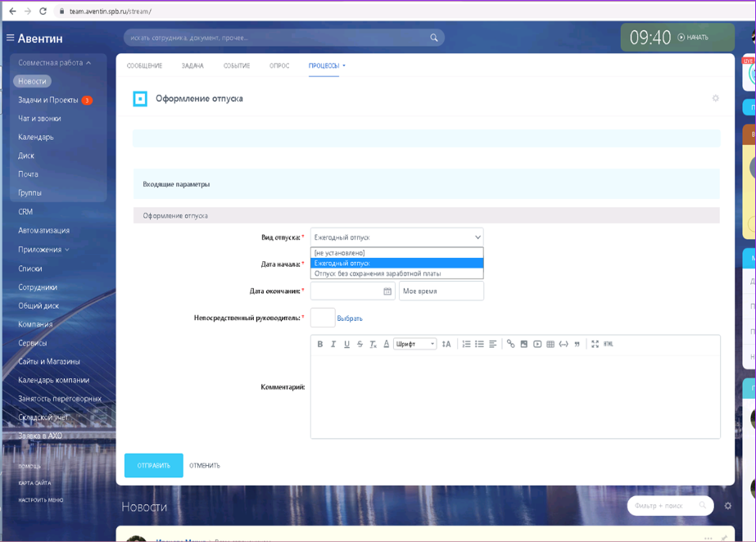
Task: Toggle strikethrough formatting in editor
Action: [x=360, y=344]
